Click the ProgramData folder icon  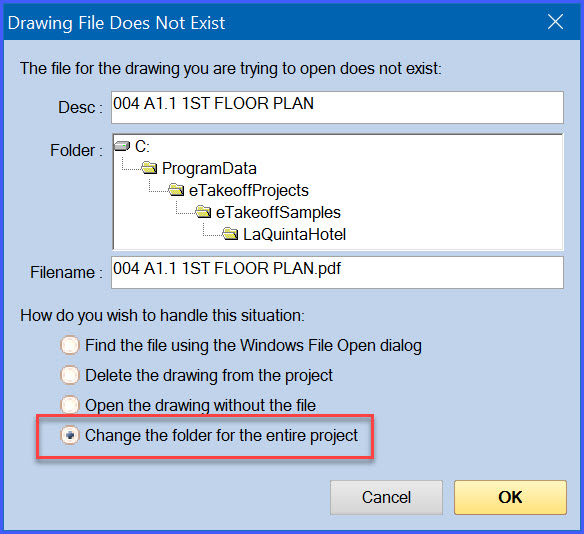tap(149, 168)
